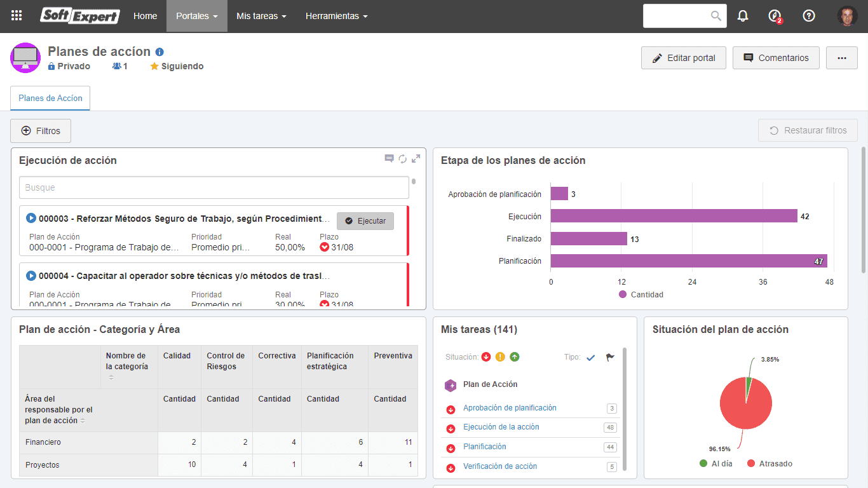The height and width of the screenshot is (488, 868).
Task: Open the Verificación de acción link
Action: click(500, 466)
